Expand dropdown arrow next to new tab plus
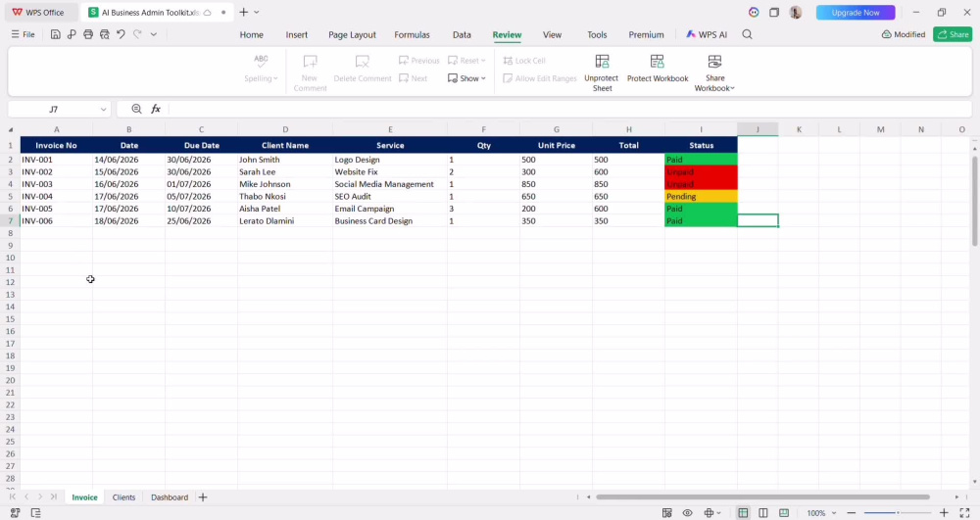 point(257,13)
